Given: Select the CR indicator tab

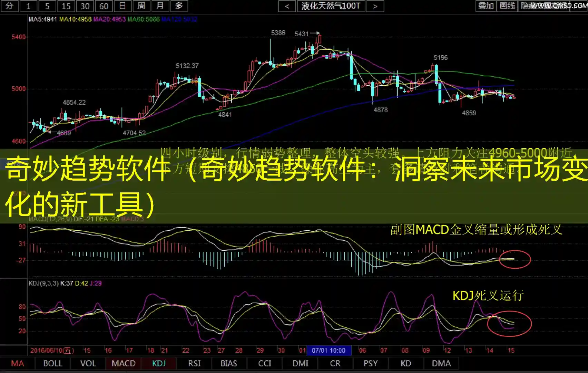Looking at the screenshot, I should coord(335,363).
